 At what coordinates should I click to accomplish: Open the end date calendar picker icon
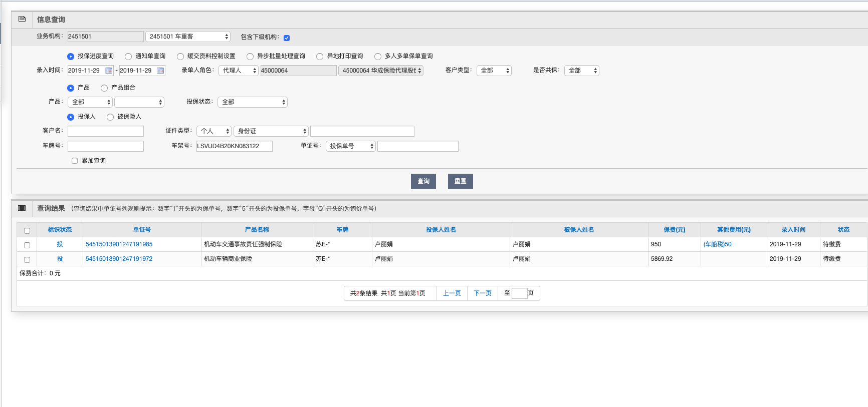160,71
